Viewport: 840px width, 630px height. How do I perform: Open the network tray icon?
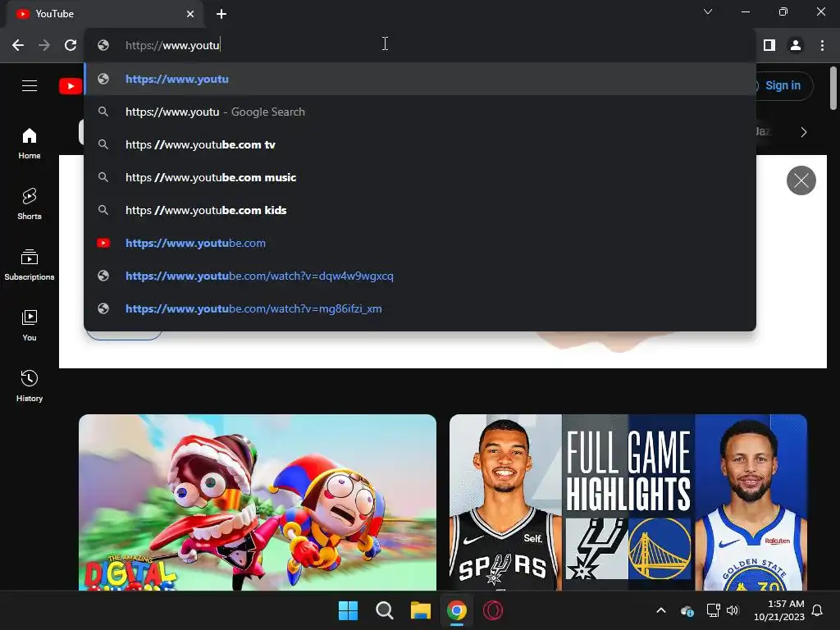point(713,610)
